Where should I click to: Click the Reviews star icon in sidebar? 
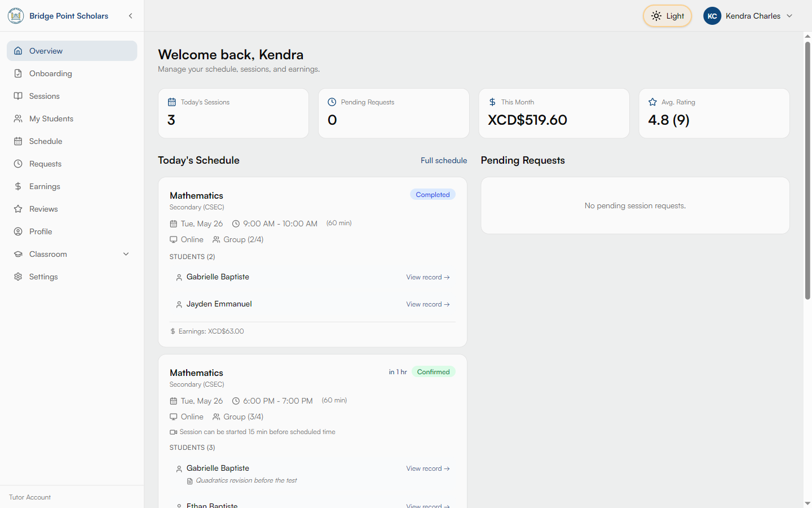18,209
